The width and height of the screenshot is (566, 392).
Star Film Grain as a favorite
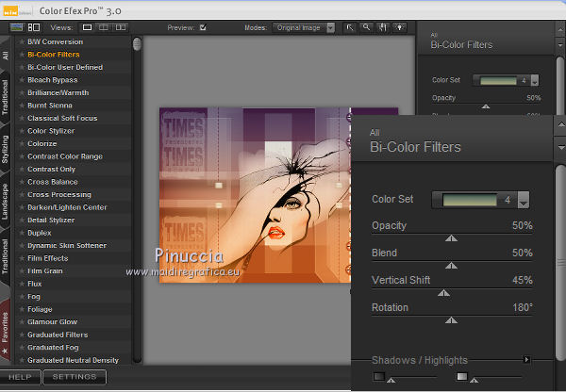(22, 270)
